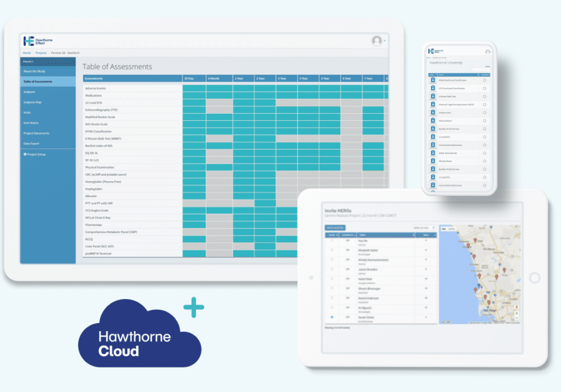Uncheck the box for Sarah Clarke
The width and height of the screenshot is (561, 392).
pyautogui.click(x=331, y=317)
